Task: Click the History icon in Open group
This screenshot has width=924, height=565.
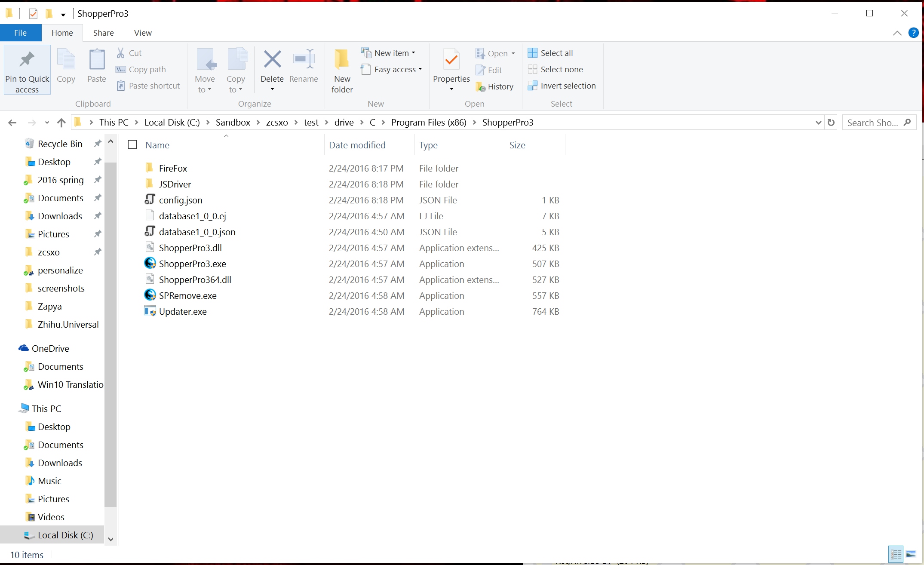Action: tap(480, 87)
